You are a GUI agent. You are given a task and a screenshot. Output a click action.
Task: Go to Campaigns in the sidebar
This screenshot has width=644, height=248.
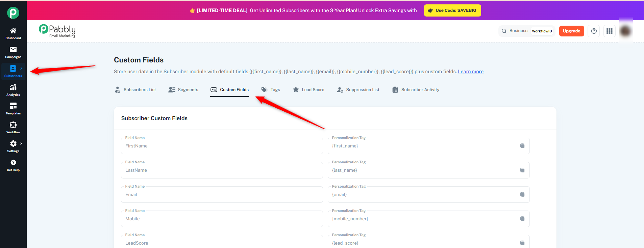[13, 53]
